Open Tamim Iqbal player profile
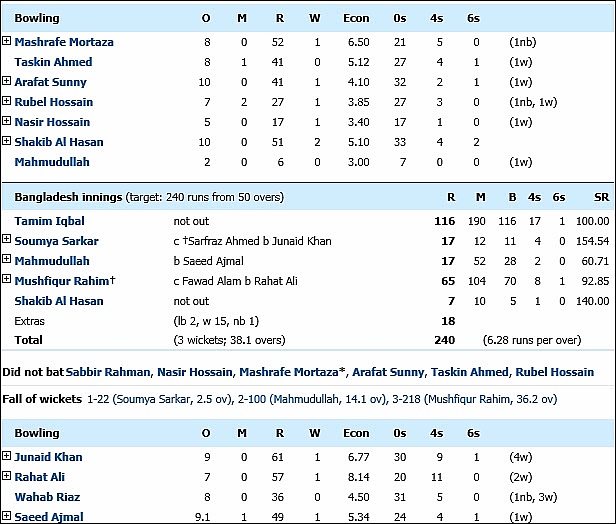This screenshot has width=616, height=524. tap(50, 221)
